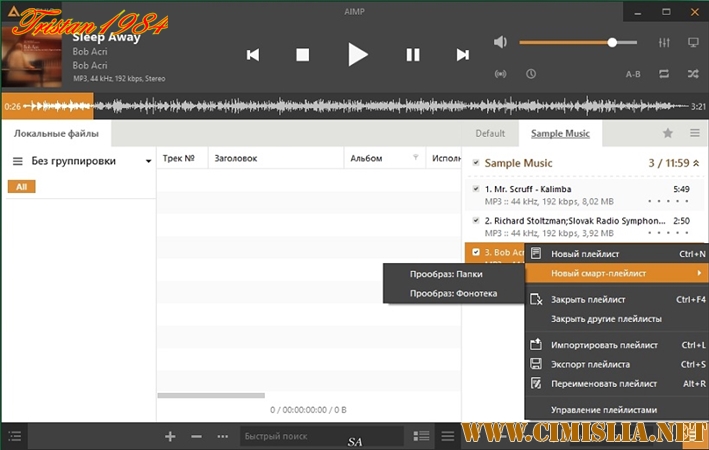Stop playback with the Stop button

point(303,55)
